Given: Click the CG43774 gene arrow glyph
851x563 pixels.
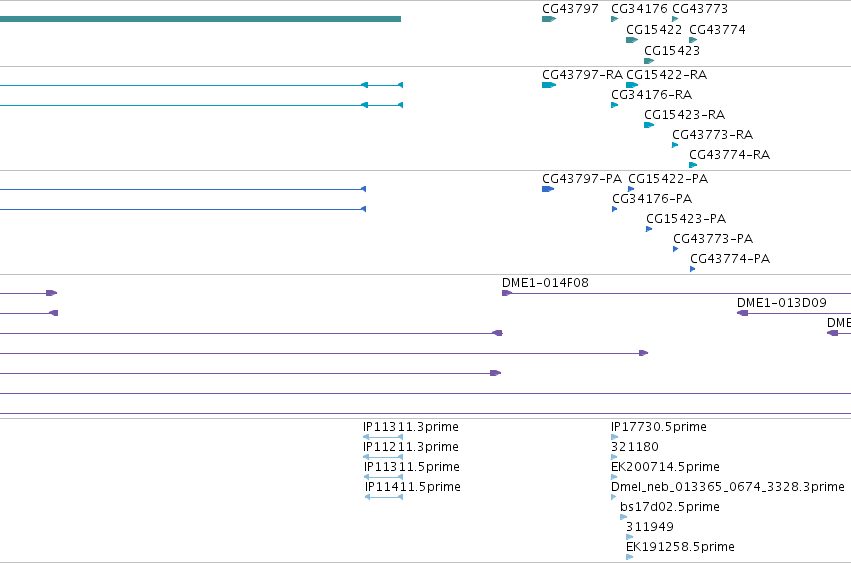Looking at the screenshot, I should pos(693,40).
